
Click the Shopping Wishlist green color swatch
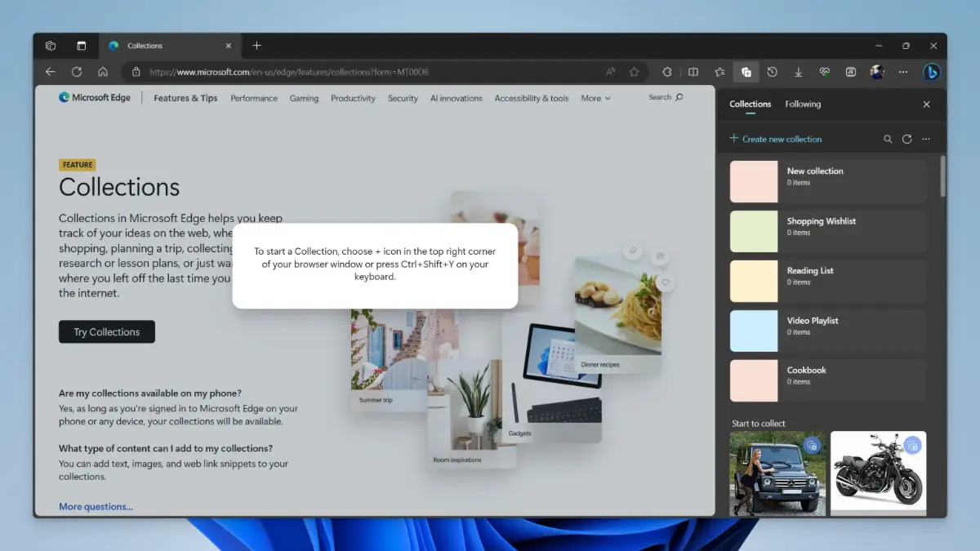coord(754,232)
